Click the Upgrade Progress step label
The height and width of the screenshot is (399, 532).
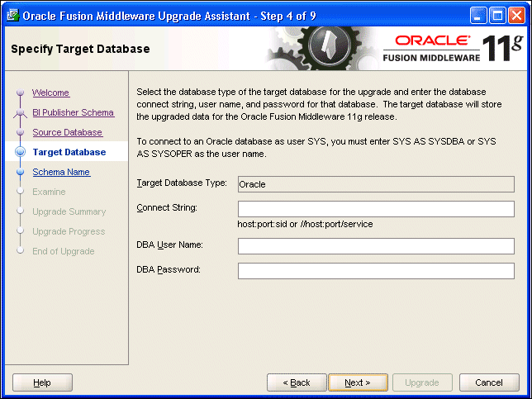point(69,231)
